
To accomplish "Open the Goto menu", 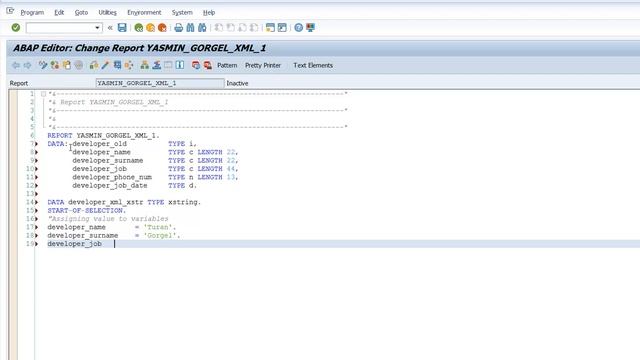I will tap(81, 13).
